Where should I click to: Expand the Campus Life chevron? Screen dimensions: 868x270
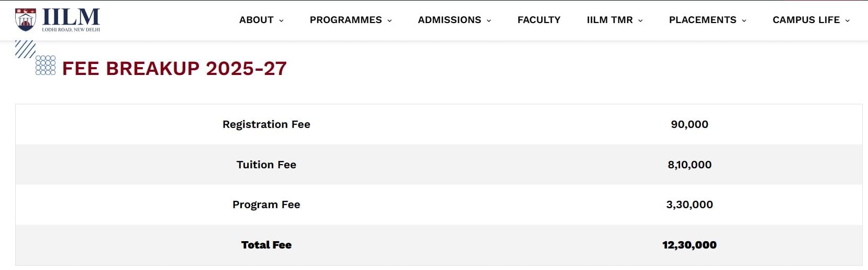pyautogui.click(x=848, y=20)
